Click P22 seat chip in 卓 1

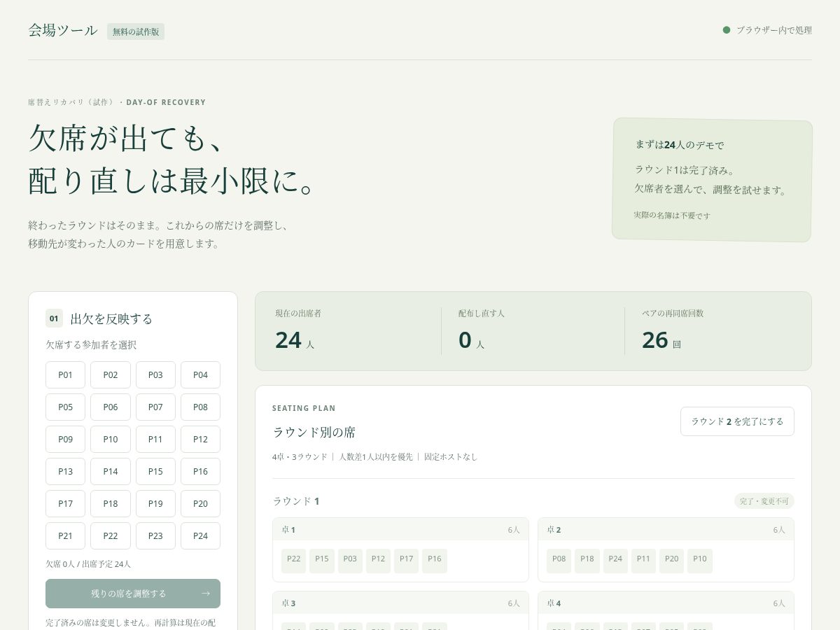293,561
